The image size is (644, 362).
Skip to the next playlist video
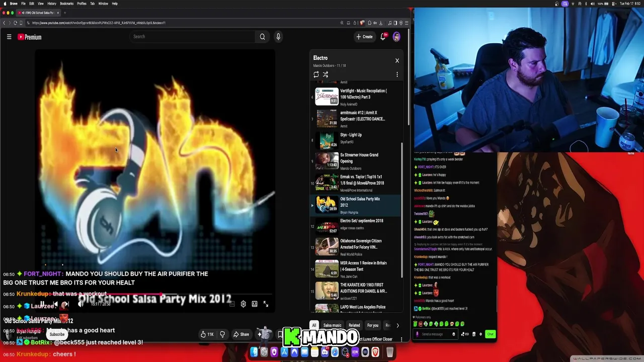tap(66, 304)
